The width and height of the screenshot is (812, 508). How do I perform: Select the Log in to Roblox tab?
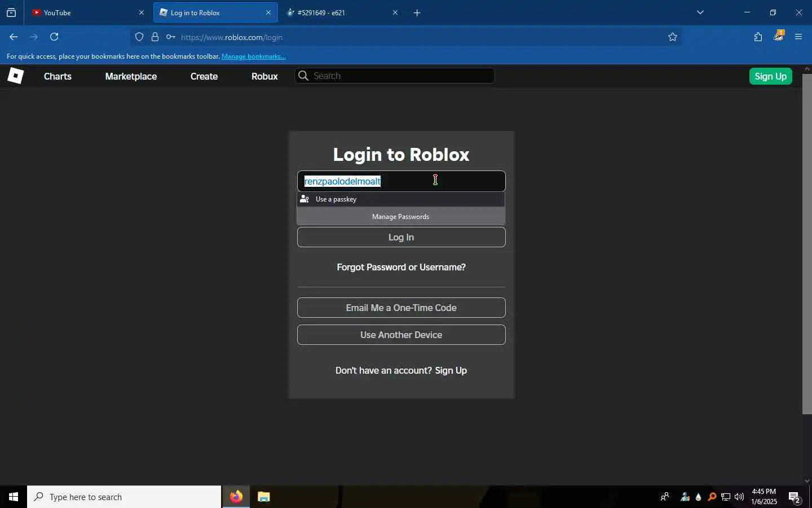214,12
